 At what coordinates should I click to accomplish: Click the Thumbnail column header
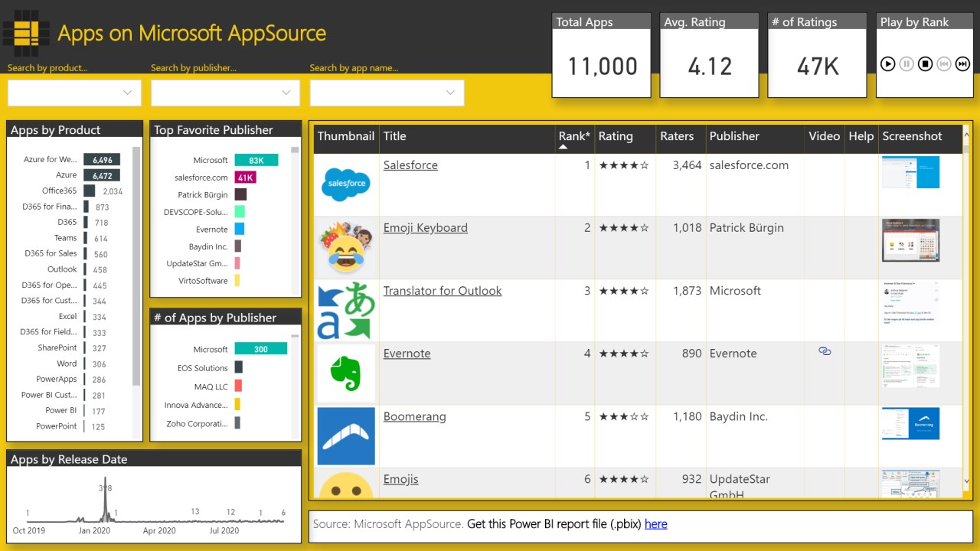click(x=346, y=136)
